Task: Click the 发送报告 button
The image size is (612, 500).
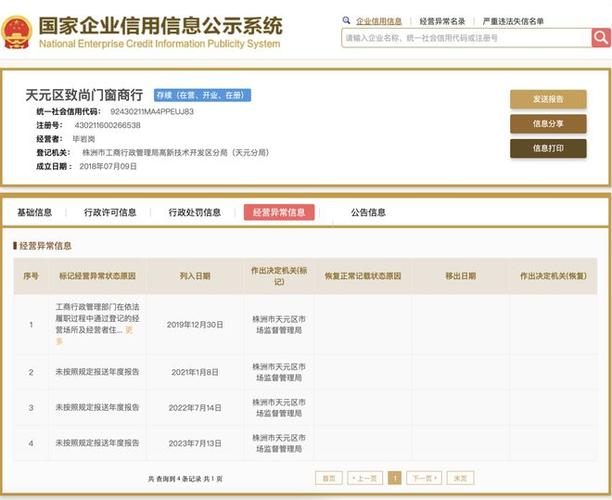Action: pyautogui.click(x=548, y=99)
